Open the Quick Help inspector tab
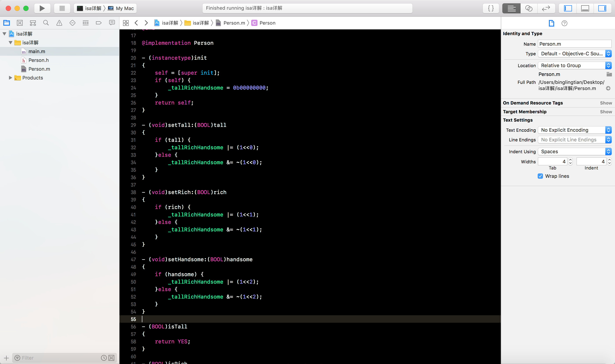The height and width of the screenshot is (364, 615). [564, 23]
